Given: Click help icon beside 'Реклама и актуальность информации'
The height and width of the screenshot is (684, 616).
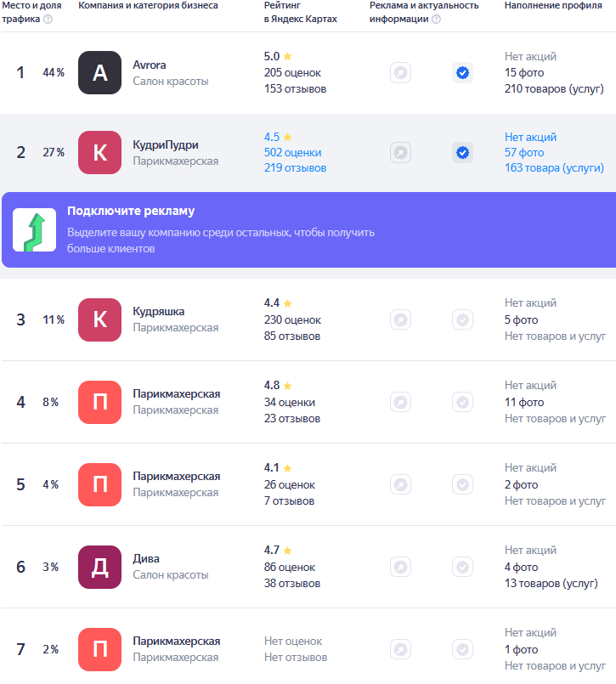Looking at the screenshot, I should tap(436, 20).
